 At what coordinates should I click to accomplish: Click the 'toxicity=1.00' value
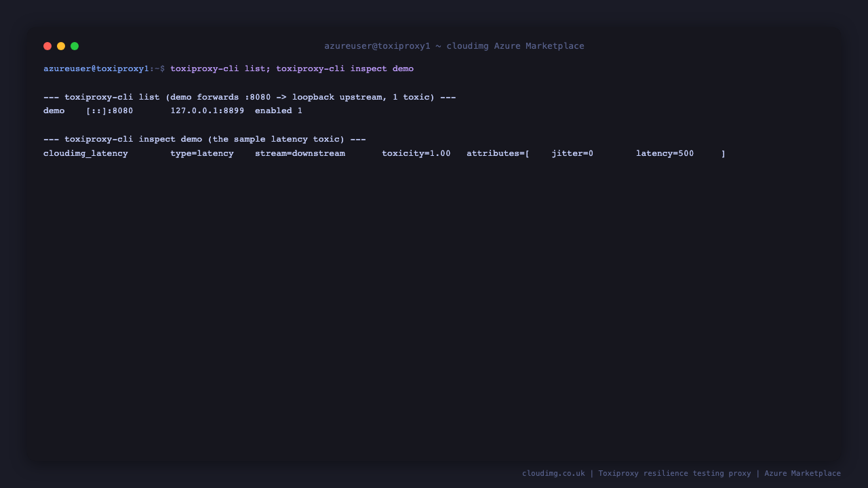click(416, 153)
